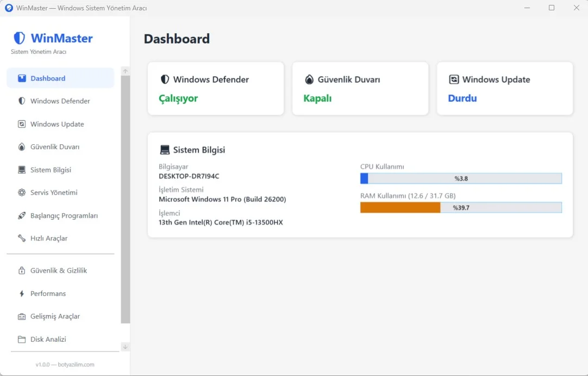Viewport: 588px width, 376px height.
Task: Open Sistem Bilgisi from the sidebar
Action: tap(60, 170)
